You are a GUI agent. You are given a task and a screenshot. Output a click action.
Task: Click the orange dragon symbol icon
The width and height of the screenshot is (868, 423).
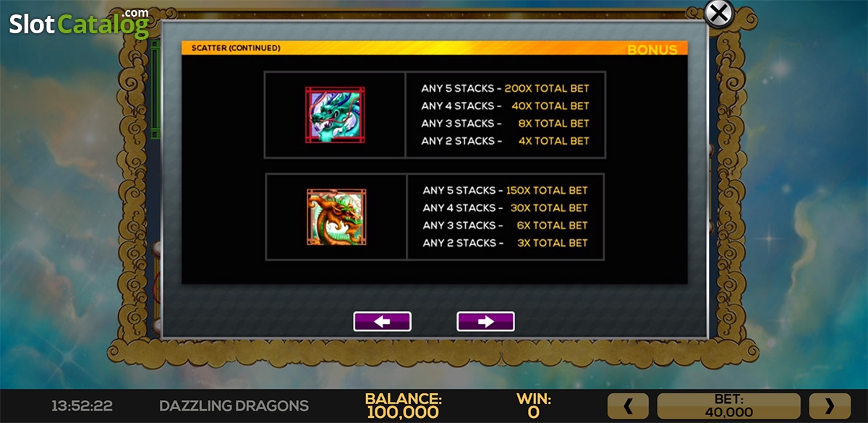(x=336, y=217)
